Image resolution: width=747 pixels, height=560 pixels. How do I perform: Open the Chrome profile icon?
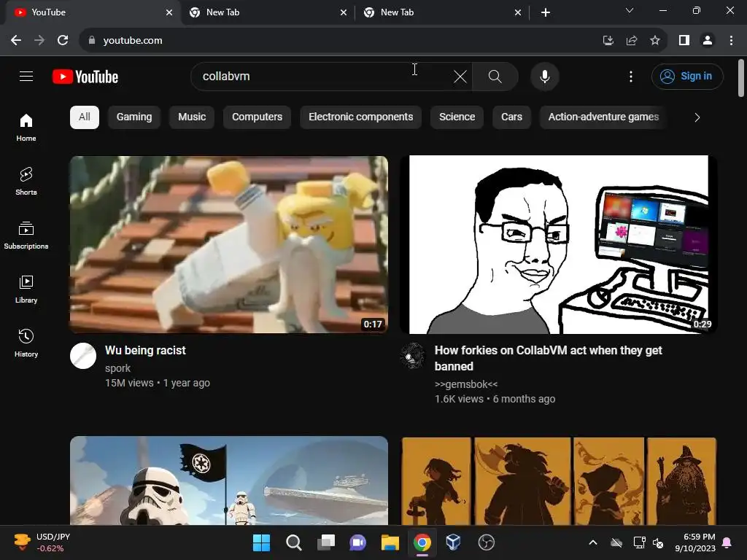click(x=708, y=41)
